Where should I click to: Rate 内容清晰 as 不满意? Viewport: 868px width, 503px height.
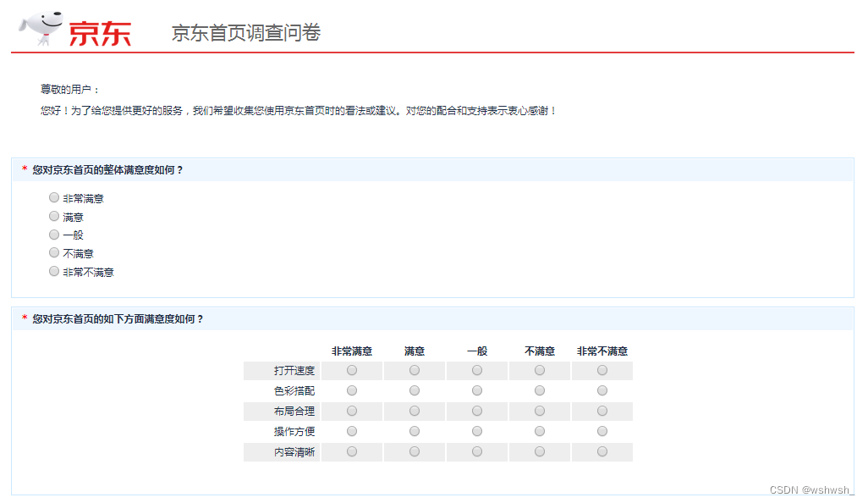[x=539, y=451]
